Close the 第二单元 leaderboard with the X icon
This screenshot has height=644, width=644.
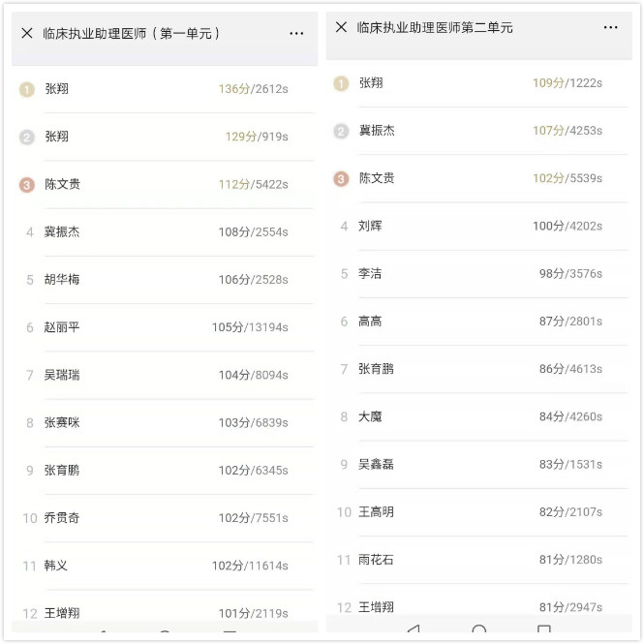coord(341,27)
